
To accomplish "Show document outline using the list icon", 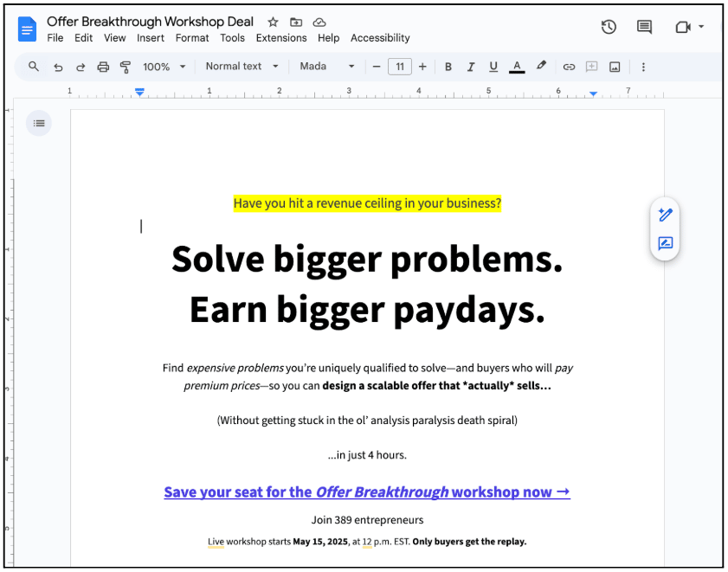I will point(39,124).
